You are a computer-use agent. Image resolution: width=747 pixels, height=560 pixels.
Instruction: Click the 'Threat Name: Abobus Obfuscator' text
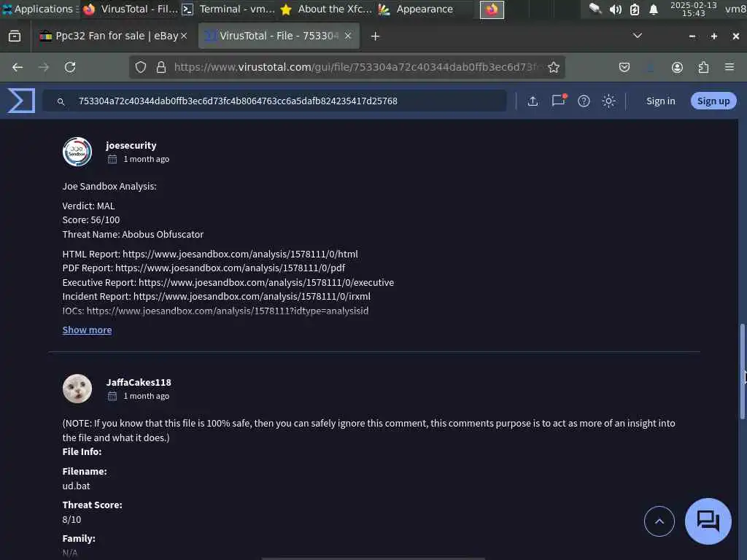click(x=133, y=234)
